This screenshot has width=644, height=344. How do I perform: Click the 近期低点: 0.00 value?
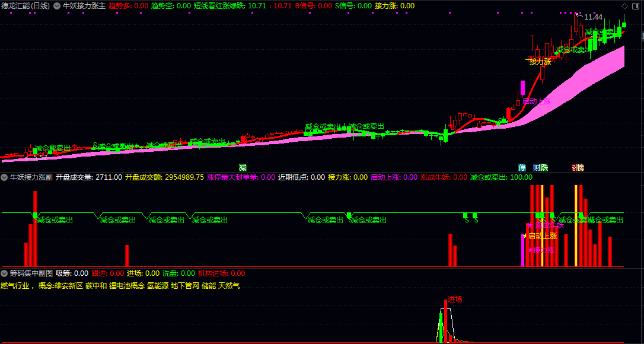point(301,177)
